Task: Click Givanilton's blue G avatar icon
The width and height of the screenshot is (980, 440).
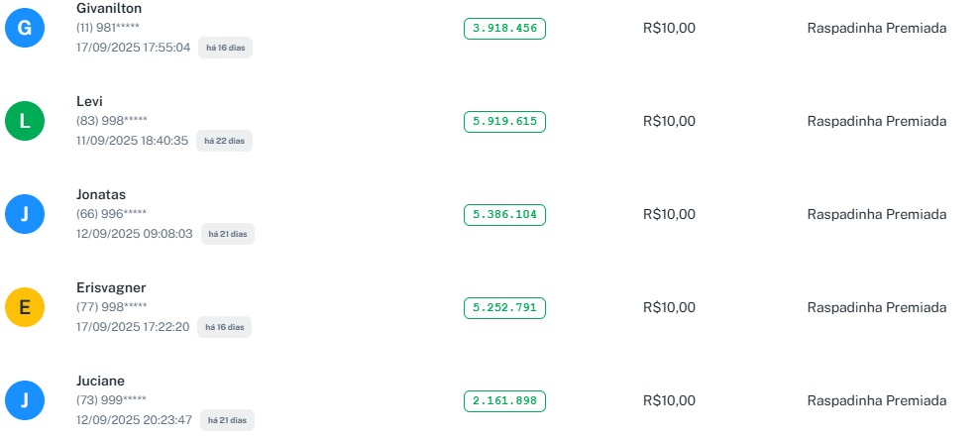Action: tap(25, 29)
